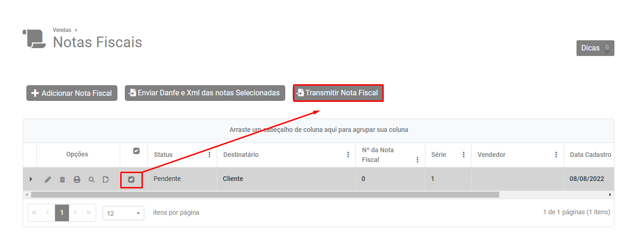
Task: Expand the row detail arrow
Action: tap(31, 180)
